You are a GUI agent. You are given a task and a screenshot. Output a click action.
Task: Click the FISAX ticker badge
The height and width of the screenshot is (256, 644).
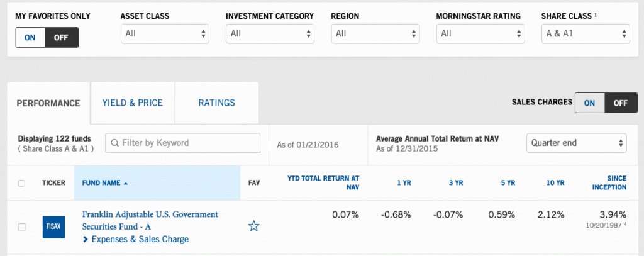(53, 226)
